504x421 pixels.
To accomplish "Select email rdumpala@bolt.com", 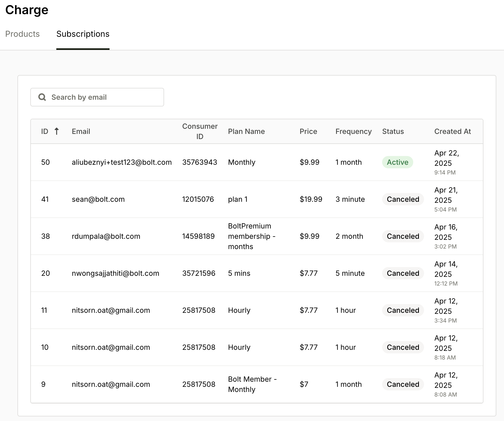I will pyautogui.click(x=106, y=236).
